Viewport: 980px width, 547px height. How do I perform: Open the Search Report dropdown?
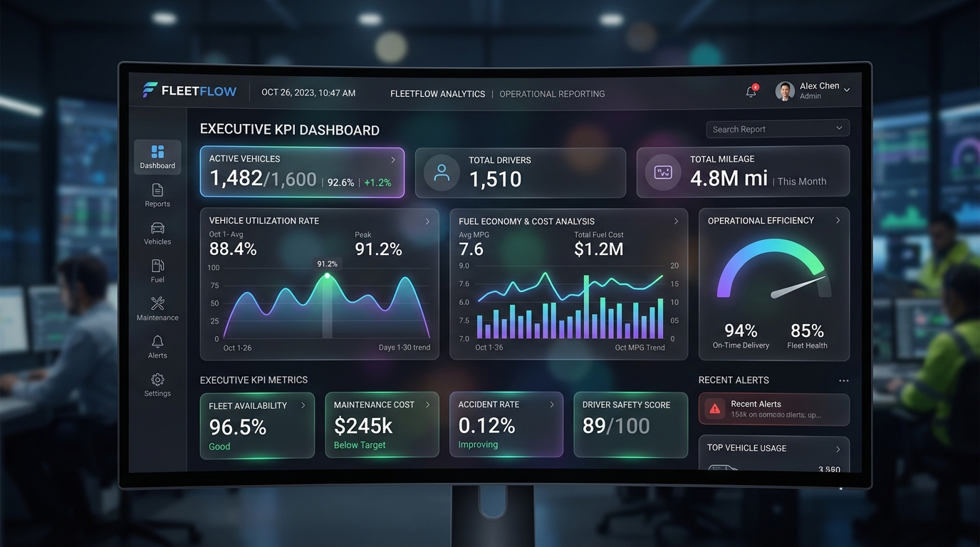(x=777, y=129)
